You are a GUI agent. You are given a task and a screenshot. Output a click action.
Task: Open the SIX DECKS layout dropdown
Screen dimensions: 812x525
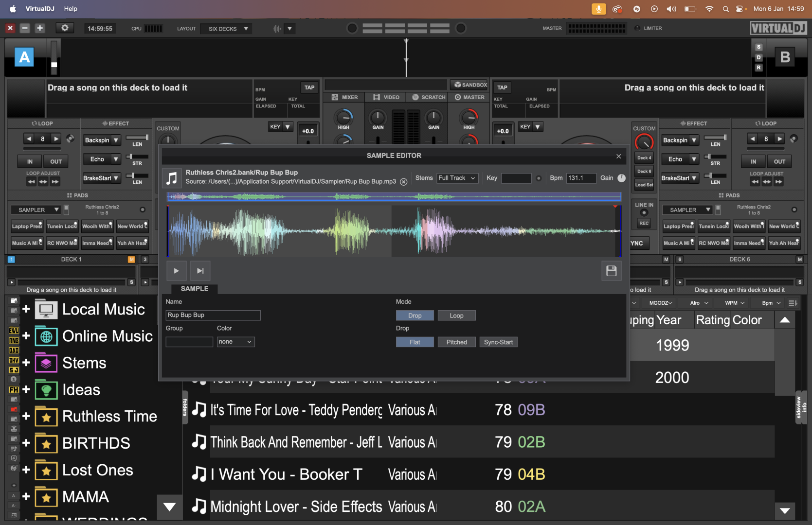[227, 29]
